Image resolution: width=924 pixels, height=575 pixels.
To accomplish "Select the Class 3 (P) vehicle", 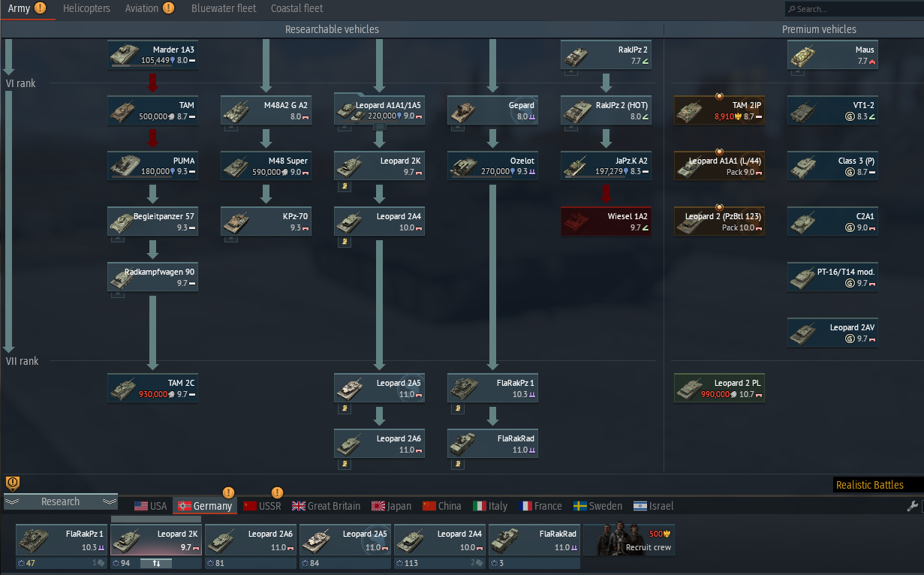I will (833, 167).
